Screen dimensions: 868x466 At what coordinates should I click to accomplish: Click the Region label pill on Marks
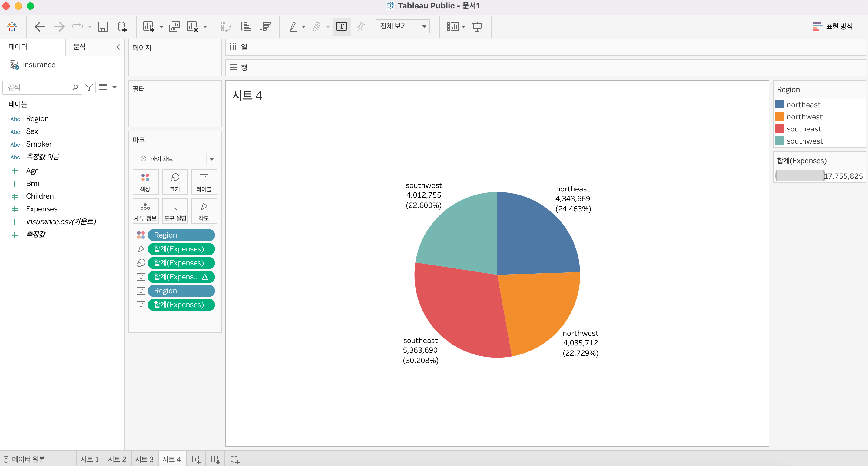click(181, 291)
